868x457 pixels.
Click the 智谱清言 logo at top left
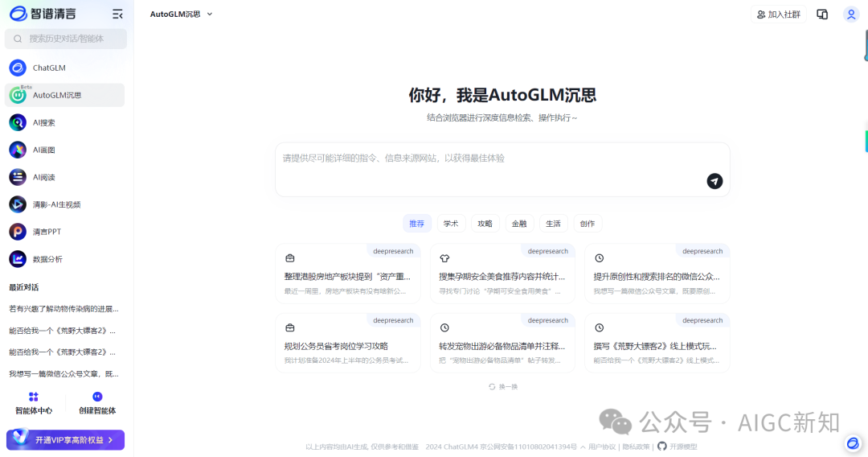[43, 14]
